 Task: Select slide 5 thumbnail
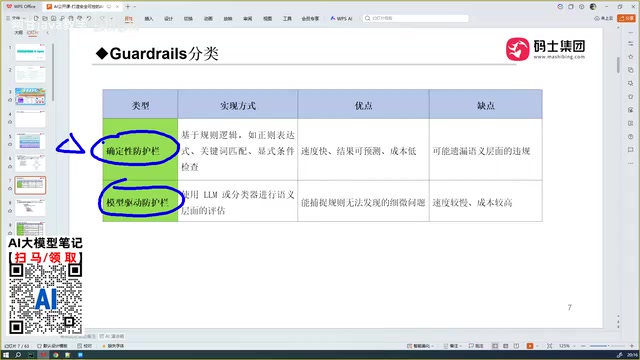[30, 141]
